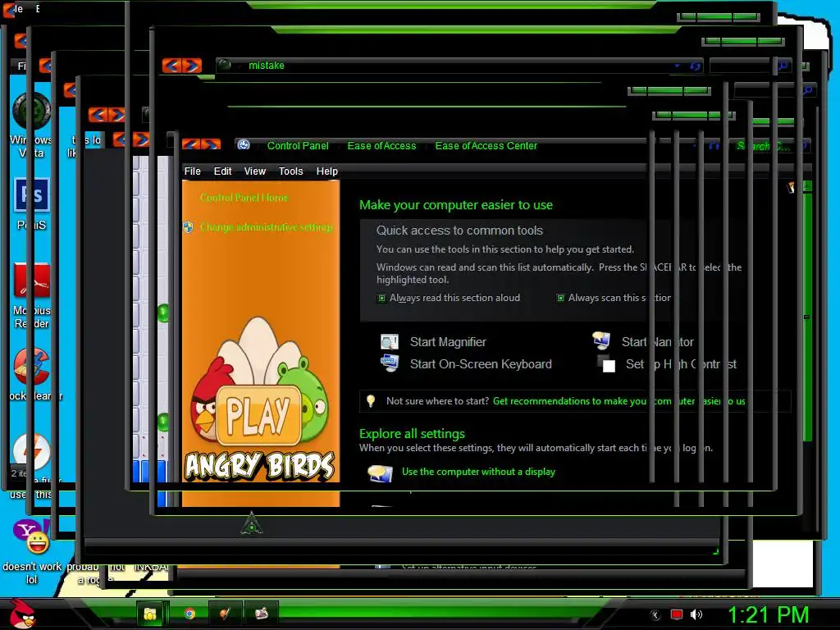This screenshot has height=630, width=840.
Task: Open the Help menu
Action: pyautogui.click(x=326, y=171)
